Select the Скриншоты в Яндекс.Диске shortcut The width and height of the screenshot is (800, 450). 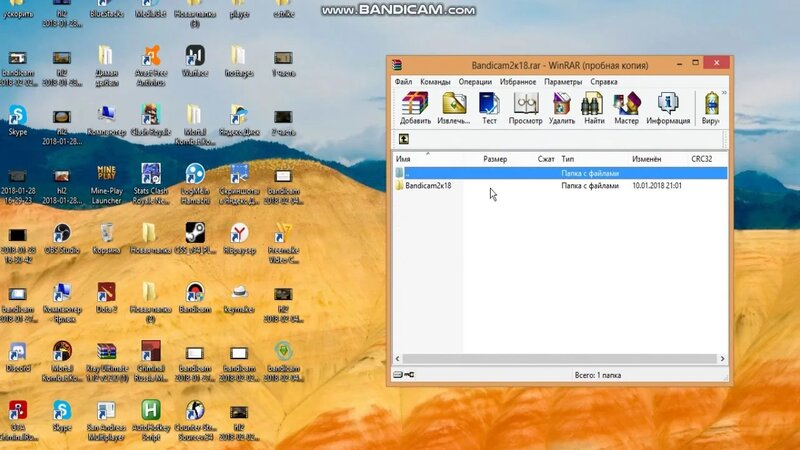239,185
